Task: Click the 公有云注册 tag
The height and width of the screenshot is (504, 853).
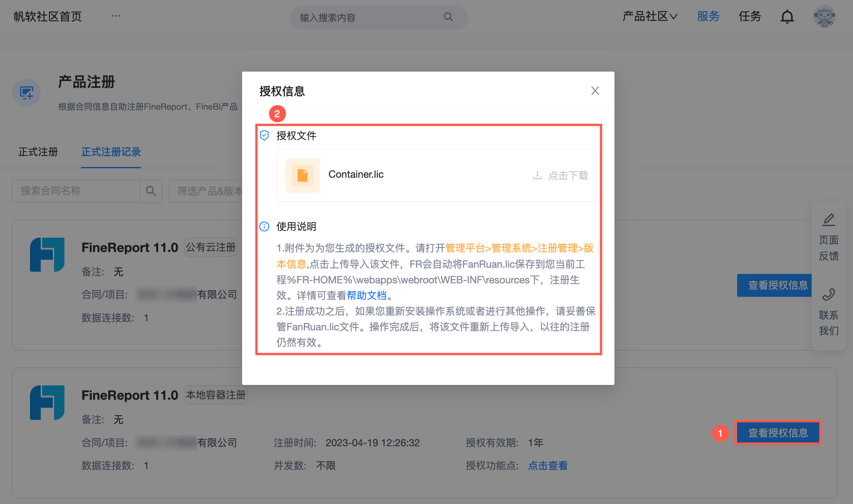Action: [211, 247]
